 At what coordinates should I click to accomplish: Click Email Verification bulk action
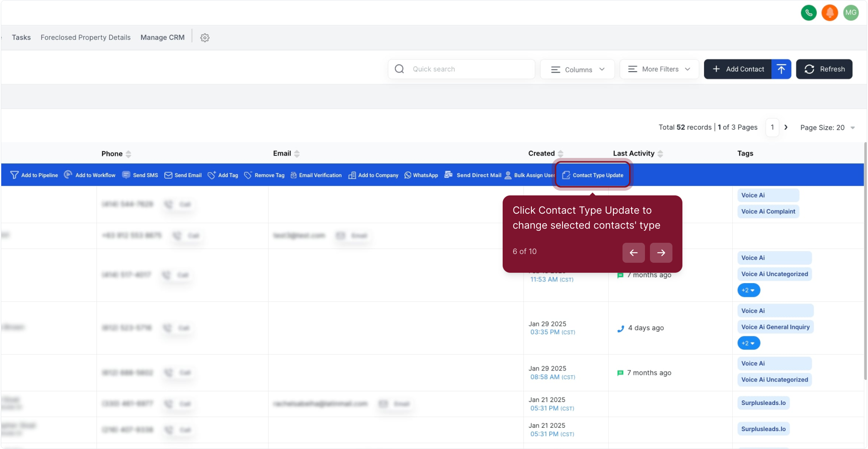(x=316, y=175)
